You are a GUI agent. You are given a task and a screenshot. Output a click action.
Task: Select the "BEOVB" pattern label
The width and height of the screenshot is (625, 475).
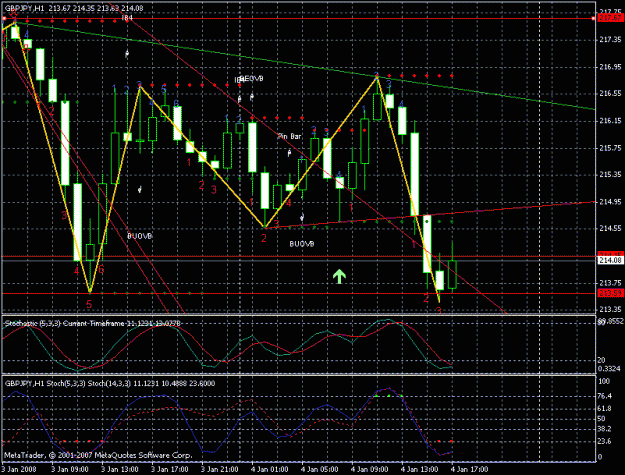click(251, 79)
